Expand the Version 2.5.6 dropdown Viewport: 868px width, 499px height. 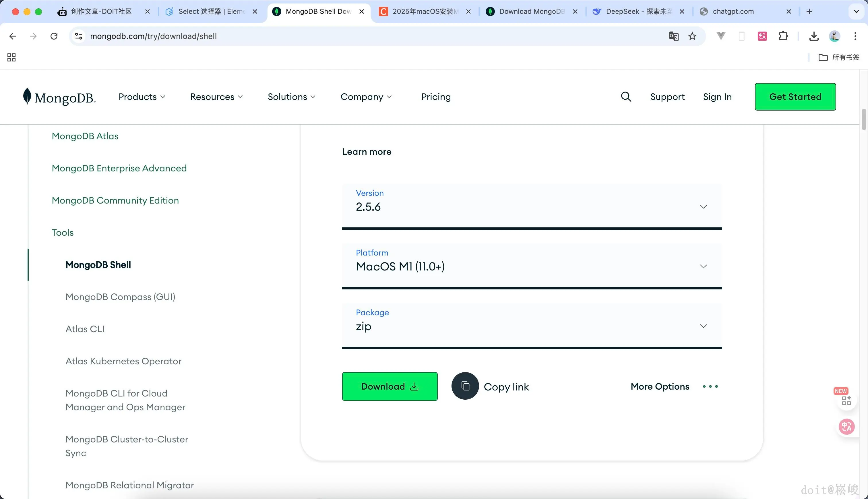pyautogui.click(x=704, y=206)
